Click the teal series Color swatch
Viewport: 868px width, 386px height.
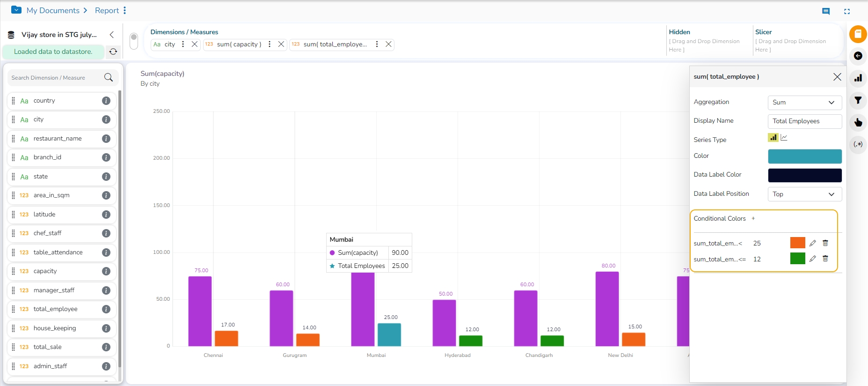click(804, 156)
